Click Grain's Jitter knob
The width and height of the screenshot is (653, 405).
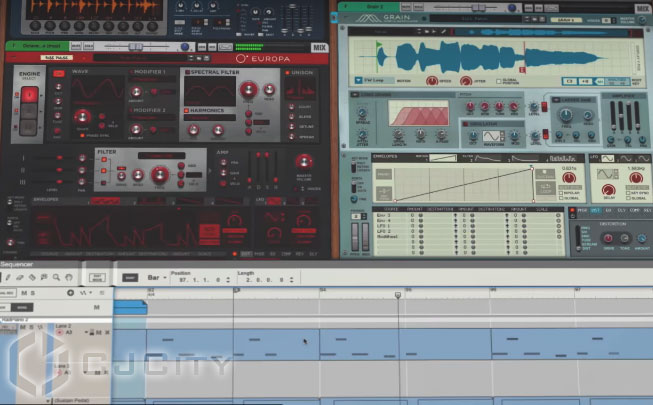(466, 80)
